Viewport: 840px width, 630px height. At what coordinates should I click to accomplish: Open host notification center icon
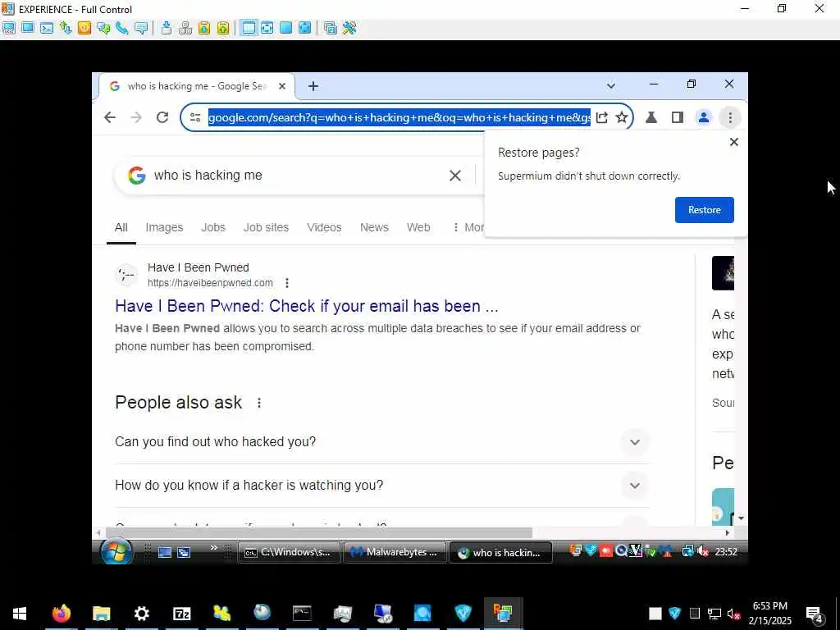coord(814,614)
